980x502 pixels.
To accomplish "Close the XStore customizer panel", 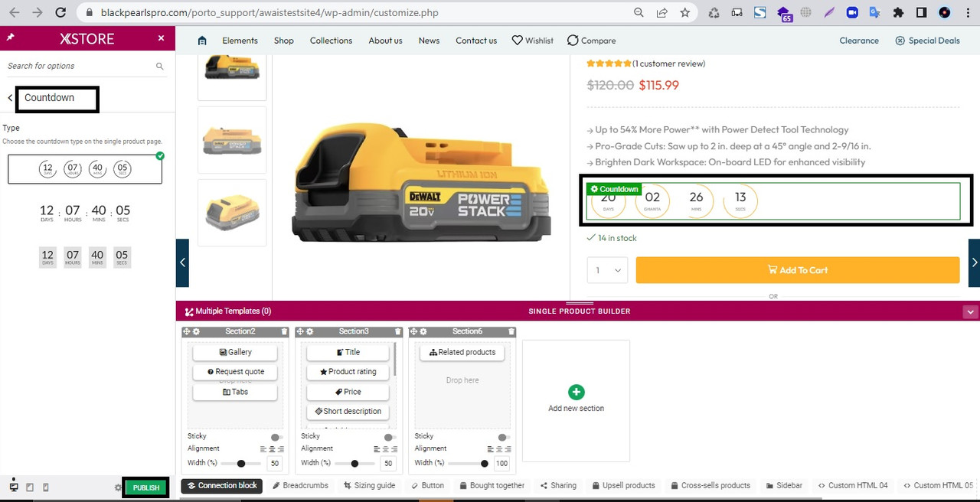I will click(161, 38).
